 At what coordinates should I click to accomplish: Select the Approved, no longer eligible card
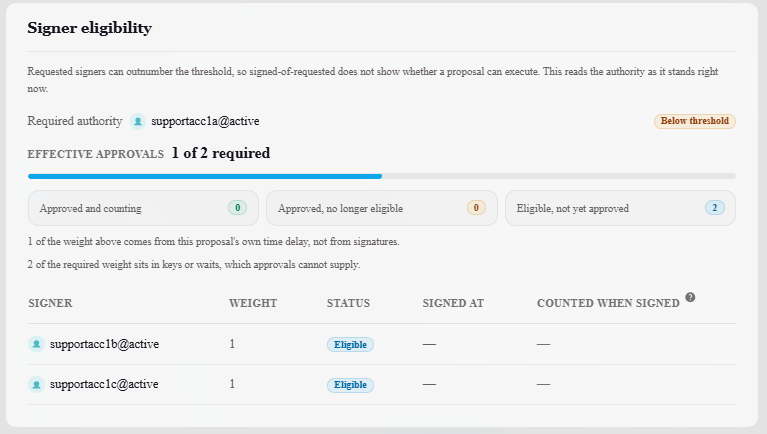[x=382, y=208]
